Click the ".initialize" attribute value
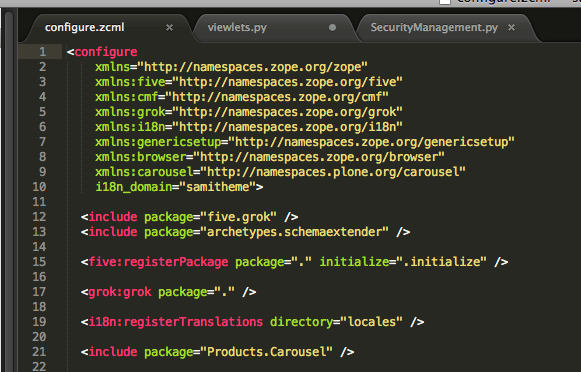The image size is (581, 372). pyautogui.click(x=441, y=262)
